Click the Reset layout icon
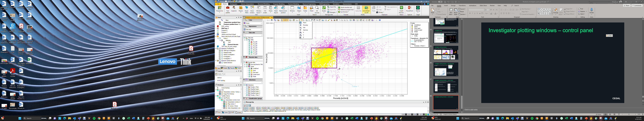Screen dimensions: 644x121 (276, 10)
